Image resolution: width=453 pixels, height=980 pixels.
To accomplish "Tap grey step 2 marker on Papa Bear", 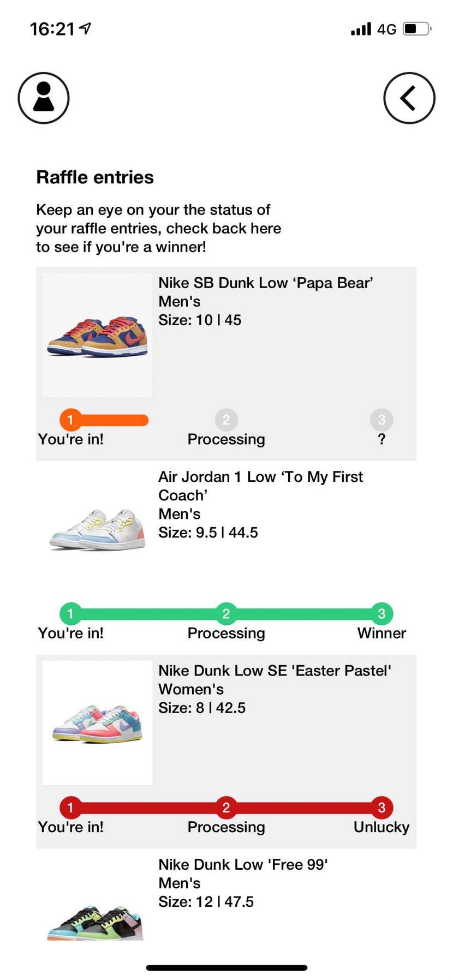I will tap(226, 420).
